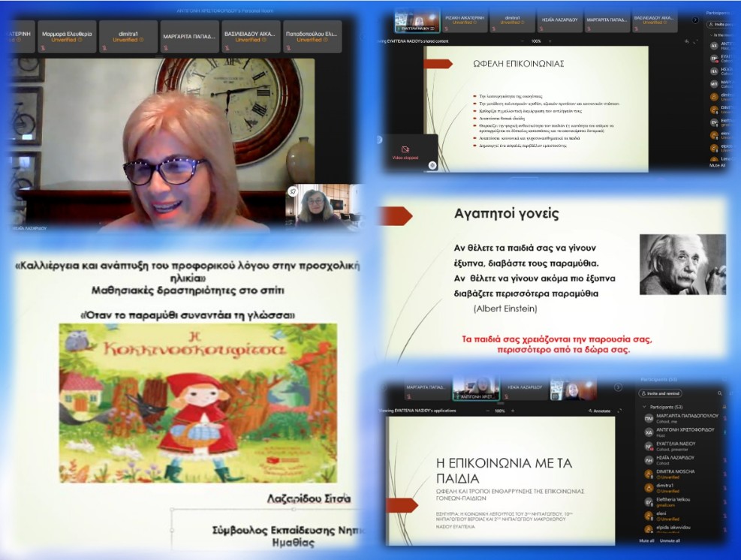Click Mute All in top-right participants panel
Image resolution: width=741 pixels, height=560 pixels.
(x=717, y=165)
